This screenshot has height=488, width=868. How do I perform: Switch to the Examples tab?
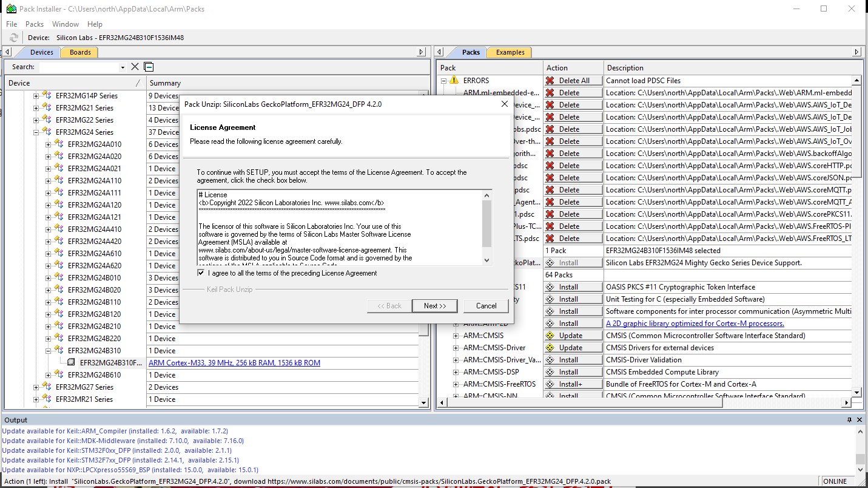click(510, 52)
